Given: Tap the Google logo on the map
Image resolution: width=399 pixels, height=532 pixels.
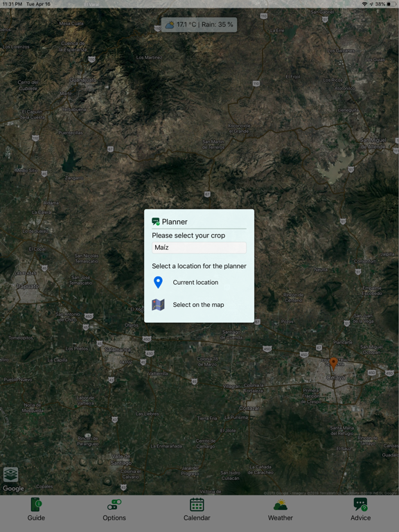Looking at the screenshot, I should (13, 488).
